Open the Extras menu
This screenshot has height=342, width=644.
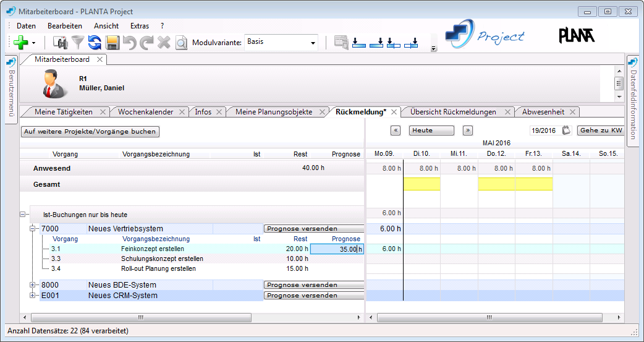[x=139, y=26]
